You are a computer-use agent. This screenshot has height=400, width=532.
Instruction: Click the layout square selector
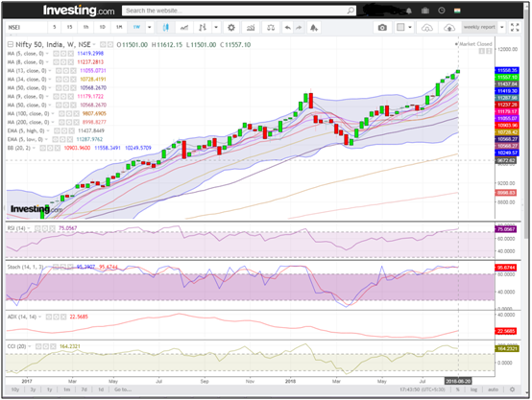pyautogui.click(x=400, y=28)
